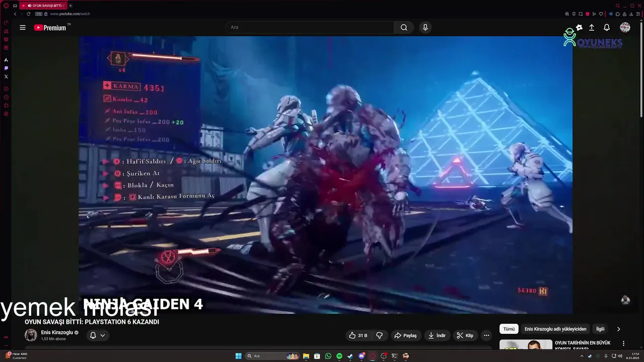Open the pinboard pin icon in toolbar
This screenshot has height=362, width=644.
574,14
